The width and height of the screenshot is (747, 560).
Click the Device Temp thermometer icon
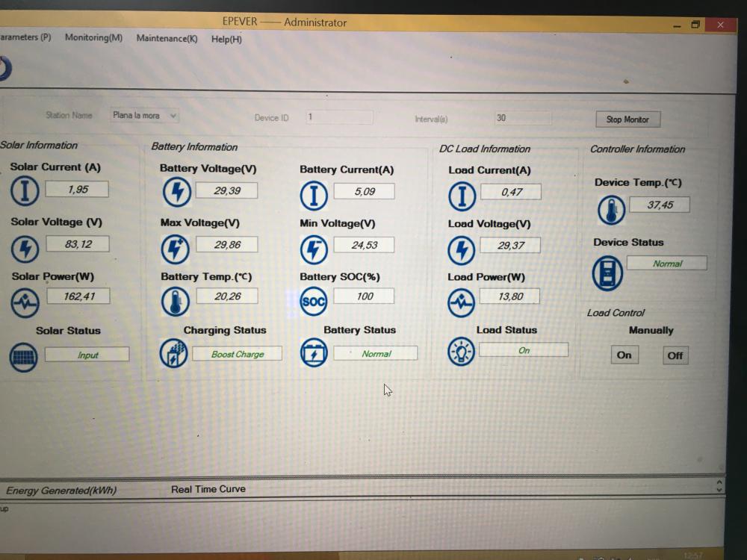tap(611, 210)
